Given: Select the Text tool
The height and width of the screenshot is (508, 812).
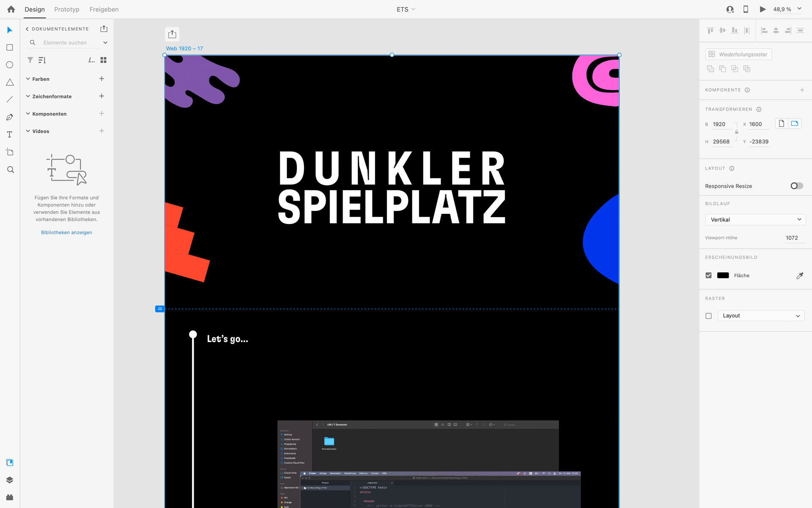Looking at the screenshot, I should coord(10,135).
